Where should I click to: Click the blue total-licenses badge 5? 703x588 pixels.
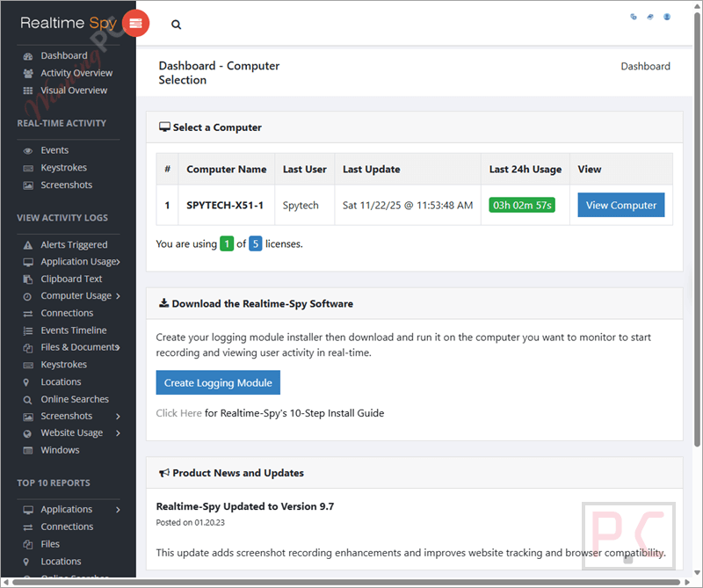(x=255, y=244)
